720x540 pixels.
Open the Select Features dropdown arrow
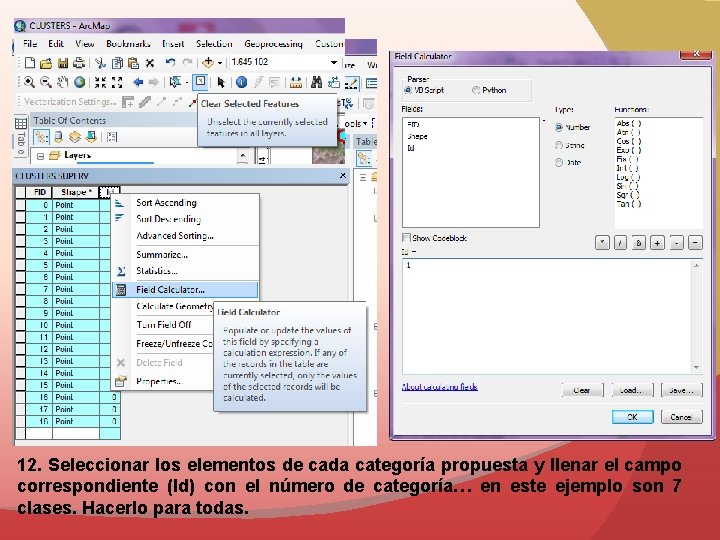pyautogui.click(x=186, y=83)
